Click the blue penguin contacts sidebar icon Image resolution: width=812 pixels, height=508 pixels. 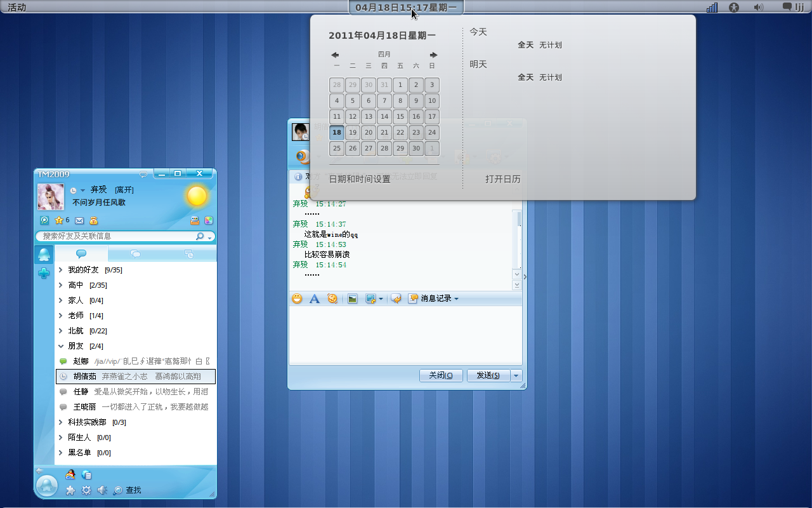click(x=44, y=255)
